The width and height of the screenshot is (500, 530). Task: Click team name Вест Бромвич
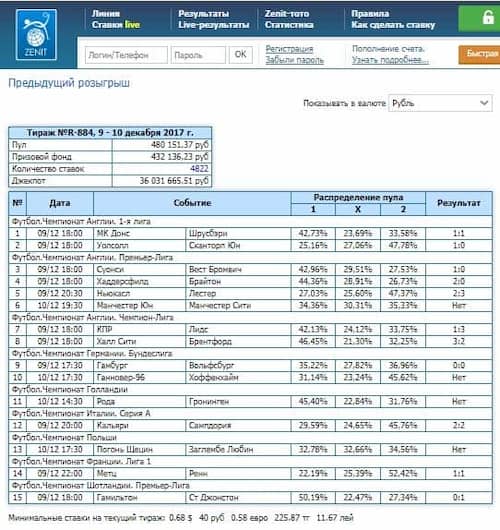click(215, 269)
